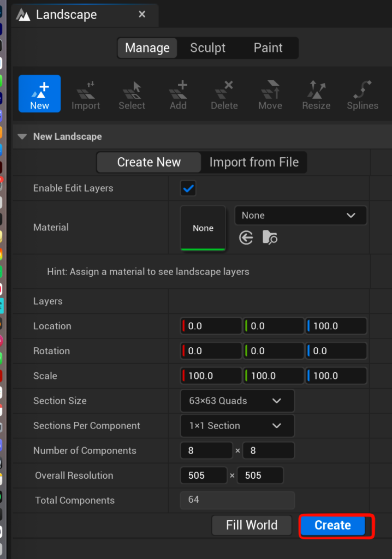Select the Move to level tool
The image size is (392, 559).
(270, 94)
